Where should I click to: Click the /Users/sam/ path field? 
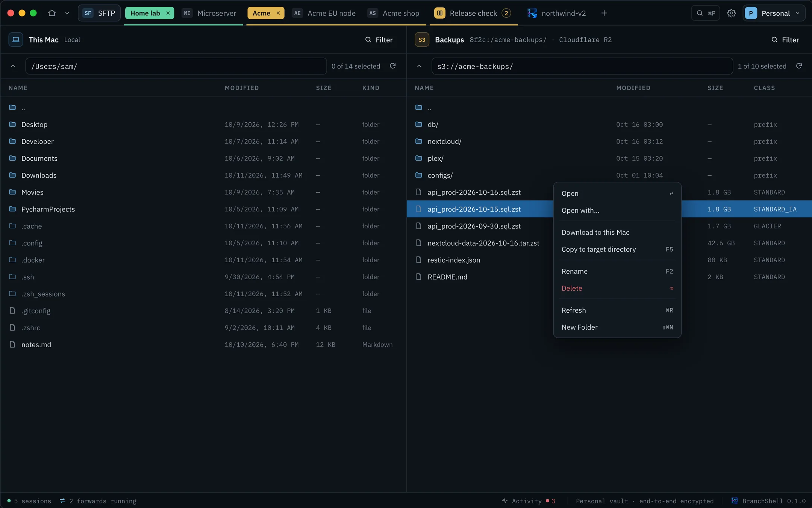click(x=176, y=66)
